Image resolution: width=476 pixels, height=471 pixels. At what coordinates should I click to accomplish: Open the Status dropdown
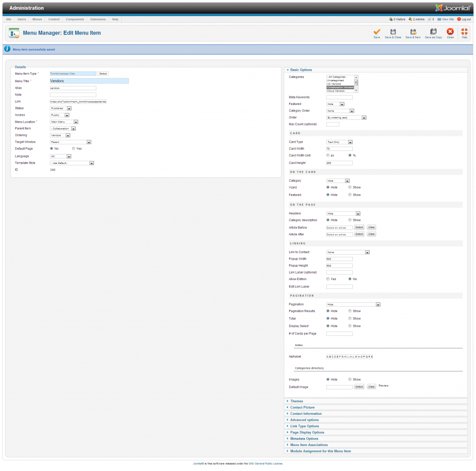click(x=60, y=108)
